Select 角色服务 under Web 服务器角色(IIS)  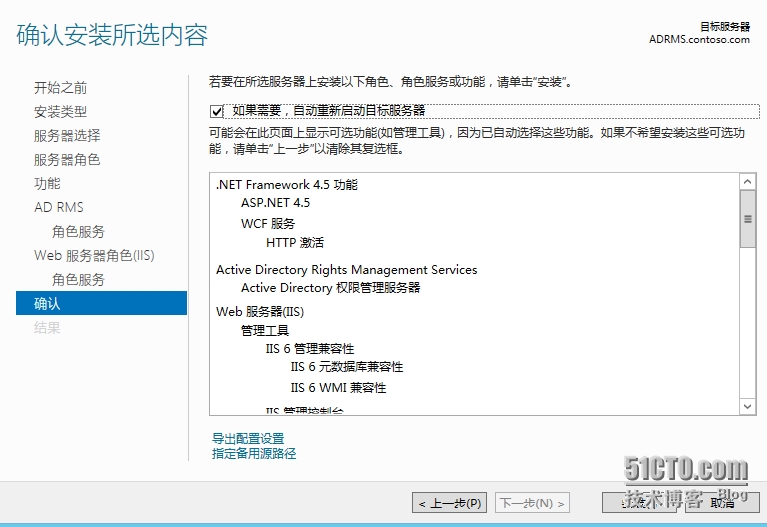[x=78, y=279]
